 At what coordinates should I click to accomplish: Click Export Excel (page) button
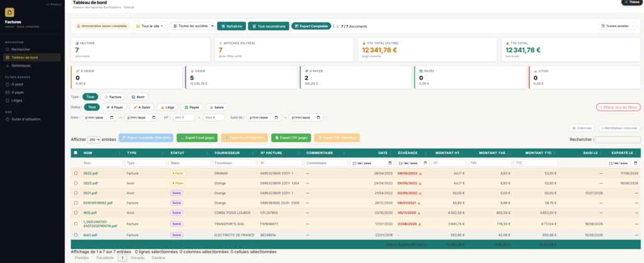tap(197, 138)
